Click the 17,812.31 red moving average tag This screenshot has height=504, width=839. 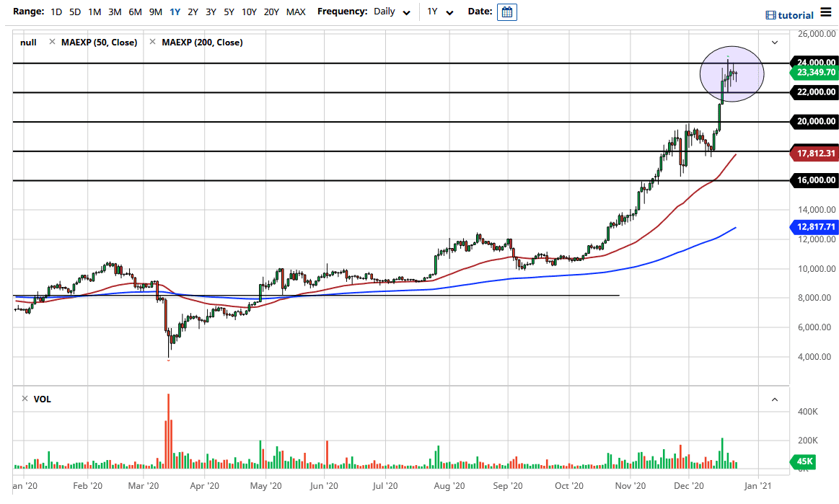(814, 154)
